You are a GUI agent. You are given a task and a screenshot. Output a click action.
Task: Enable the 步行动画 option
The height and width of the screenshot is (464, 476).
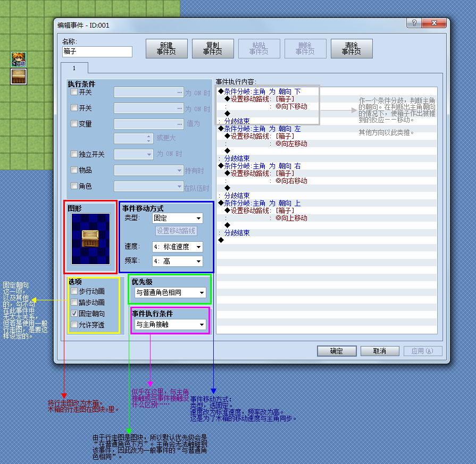(74, 291)
